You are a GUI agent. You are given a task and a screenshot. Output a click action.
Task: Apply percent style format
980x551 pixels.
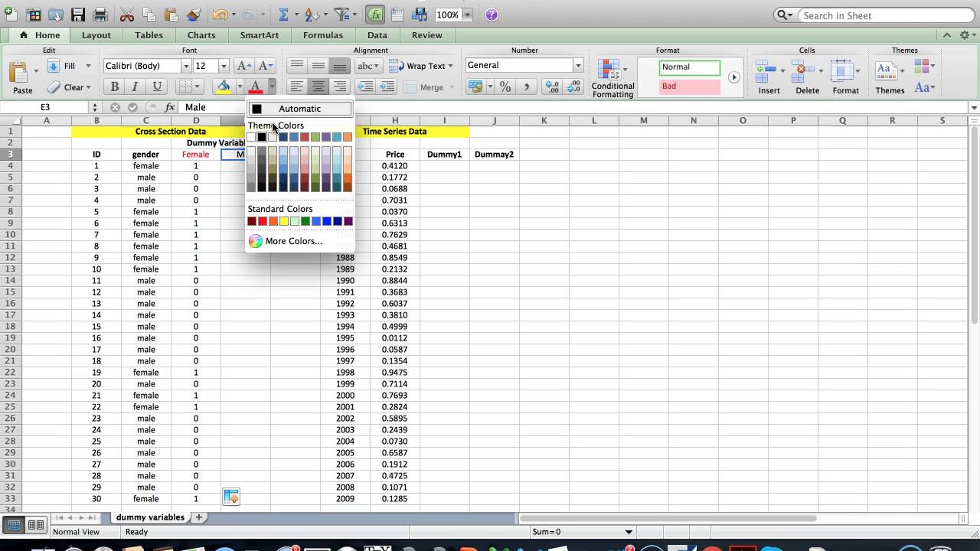point(505,87)
